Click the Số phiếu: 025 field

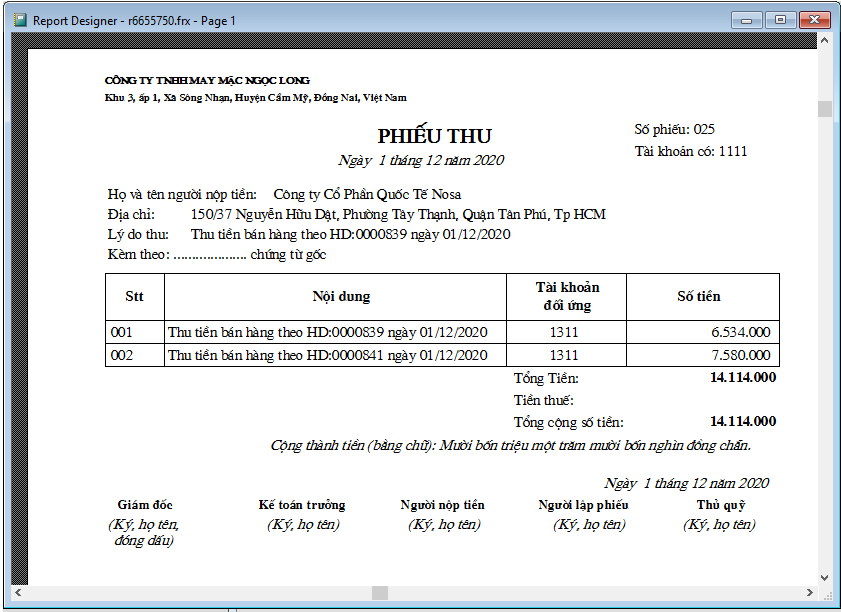pyautogui.click(x=674, y=129)
